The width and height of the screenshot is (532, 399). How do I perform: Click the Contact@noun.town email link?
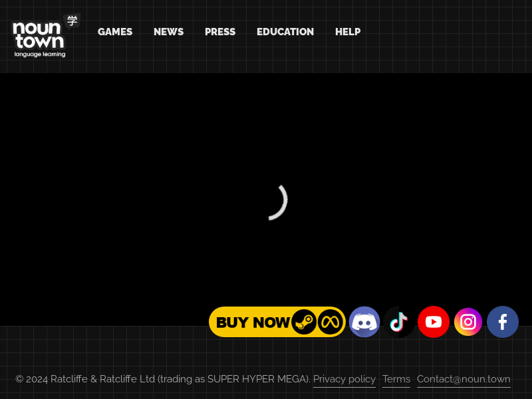464,379
